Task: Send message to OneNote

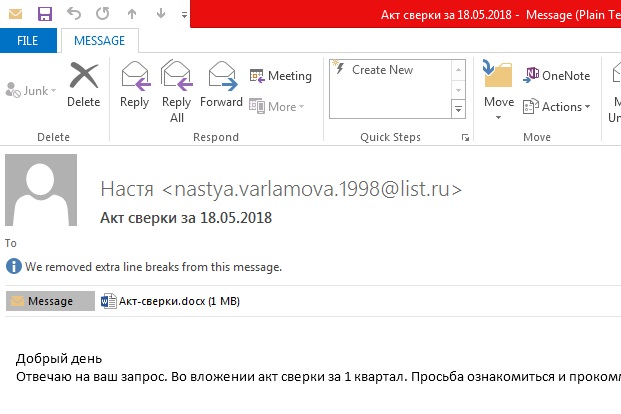Action: pos(556,75)
